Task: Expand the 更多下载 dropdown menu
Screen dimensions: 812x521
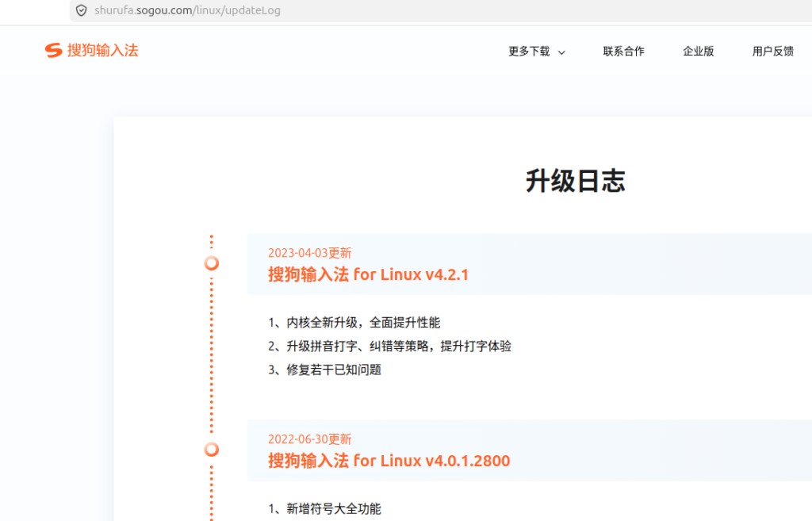Action: pyautogui.click(x=537, y=52)
